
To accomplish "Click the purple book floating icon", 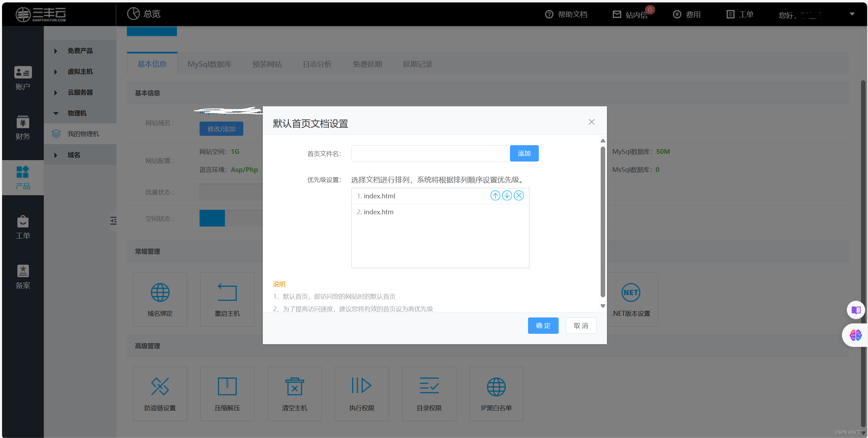I will [856, 310].
